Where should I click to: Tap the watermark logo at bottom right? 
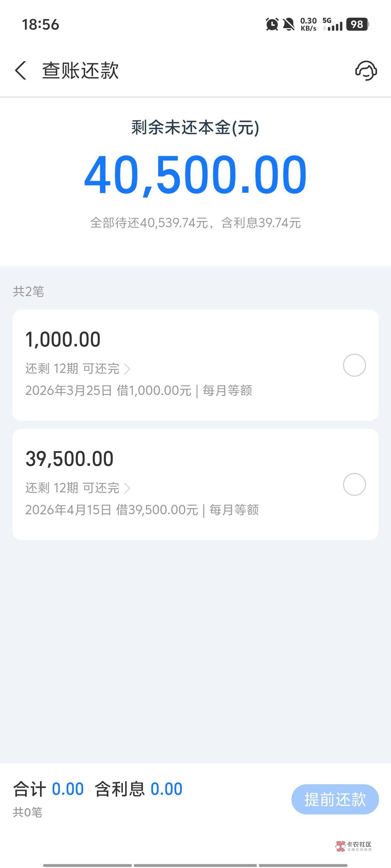point(353,846)
